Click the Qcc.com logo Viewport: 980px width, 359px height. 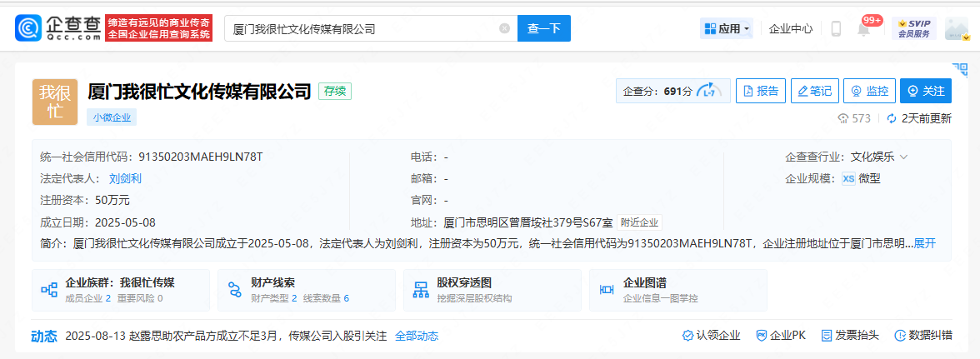click(x=58, y=28)
